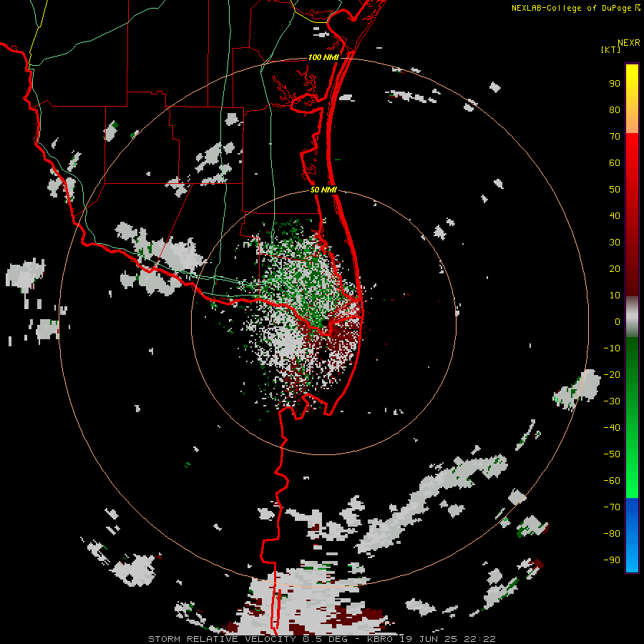Click the NEXR label above color scale
Viewport: 644px width, 644px height.
pos(628,43)
